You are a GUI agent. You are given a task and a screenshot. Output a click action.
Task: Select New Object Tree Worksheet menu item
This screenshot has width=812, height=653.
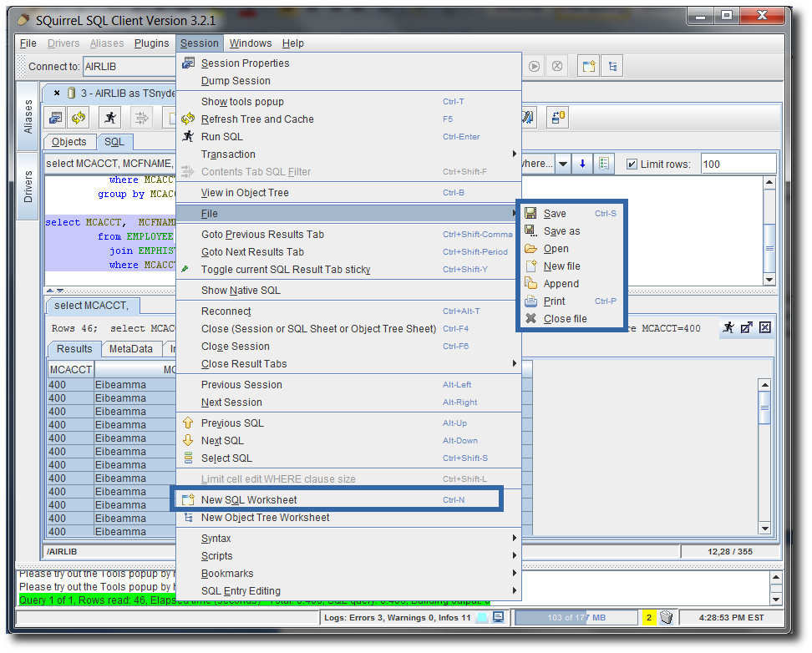click(348, 518)
